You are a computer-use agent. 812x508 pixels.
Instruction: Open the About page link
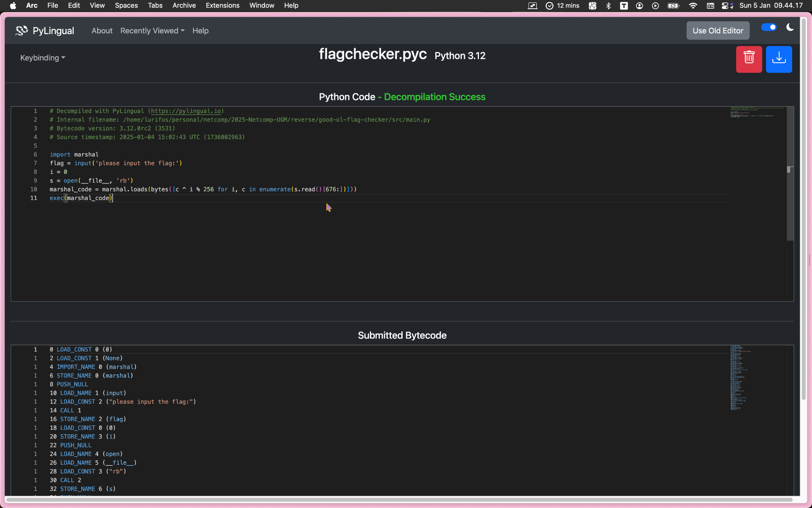[x=102, y=31]
